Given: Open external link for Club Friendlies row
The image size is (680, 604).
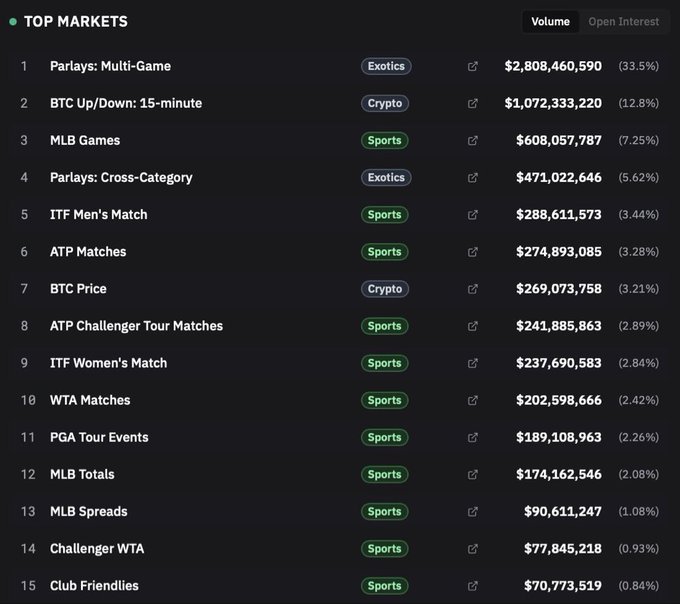Looking at the screenshot, I should (x=473, y=586).
